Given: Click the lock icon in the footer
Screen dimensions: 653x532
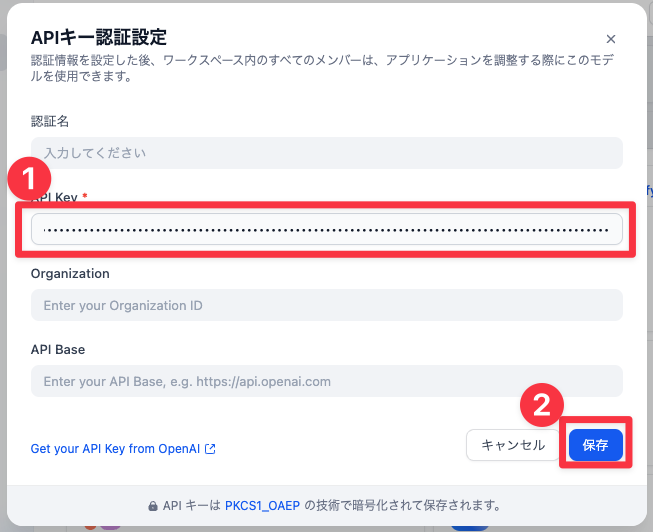Looking at the screenshot, I should click(153, 506).
